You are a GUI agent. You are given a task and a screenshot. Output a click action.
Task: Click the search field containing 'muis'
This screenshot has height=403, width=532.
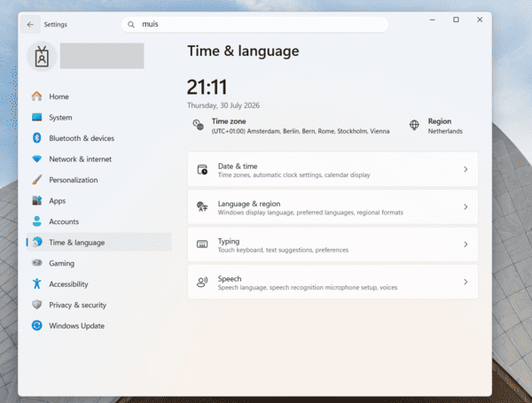pyautogui.click(x=254, y=25)
